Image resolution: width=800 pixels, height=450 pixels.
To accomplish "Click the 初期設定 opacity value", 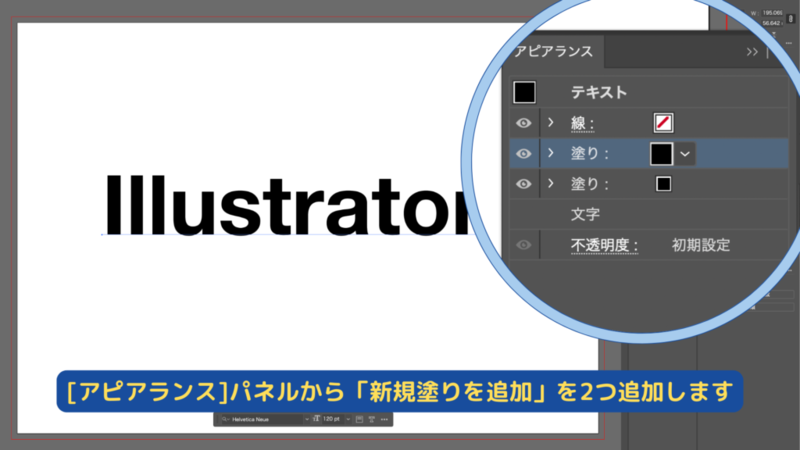I will [x=701, y=245].
